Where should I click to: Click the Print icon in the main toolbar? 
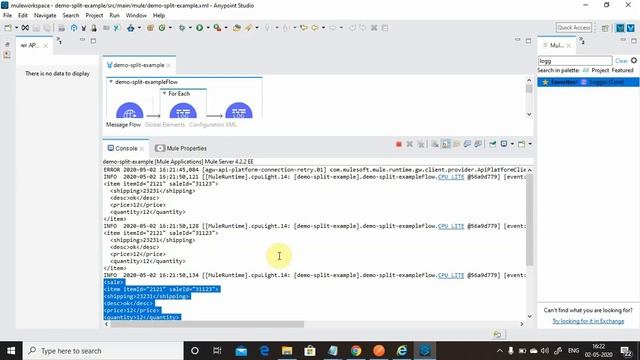pos(61,28)
